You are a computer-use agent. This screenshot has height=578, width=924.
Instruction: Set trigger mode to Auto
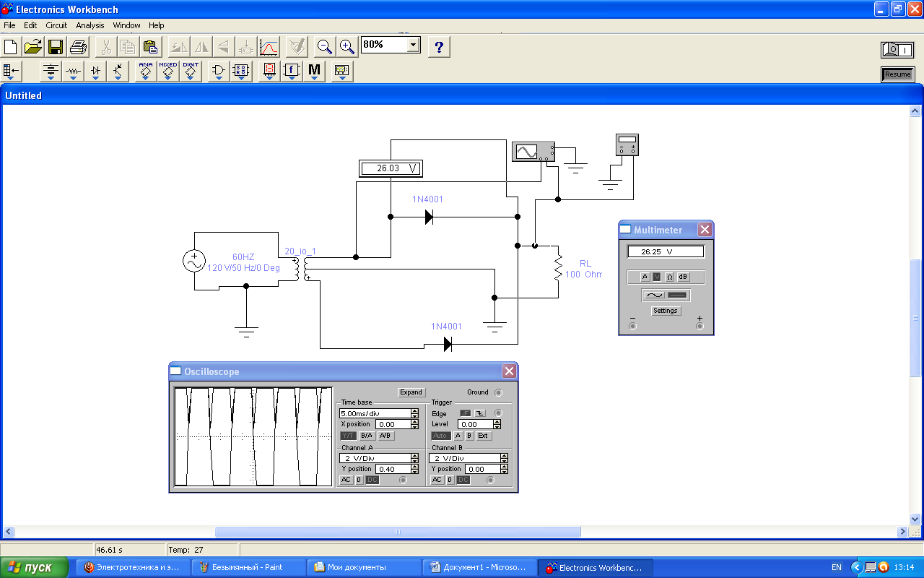[440, 436]
